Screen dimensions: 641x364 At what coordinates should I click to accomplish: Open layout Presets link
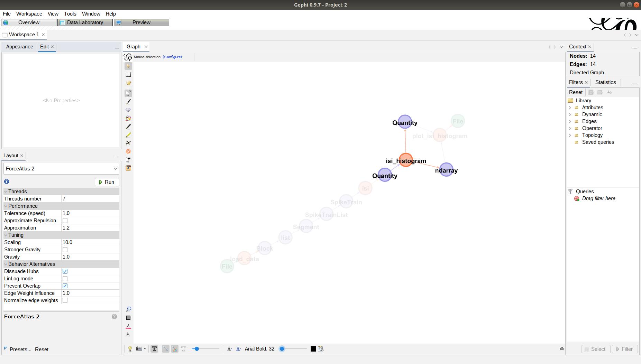click(20, 349)
